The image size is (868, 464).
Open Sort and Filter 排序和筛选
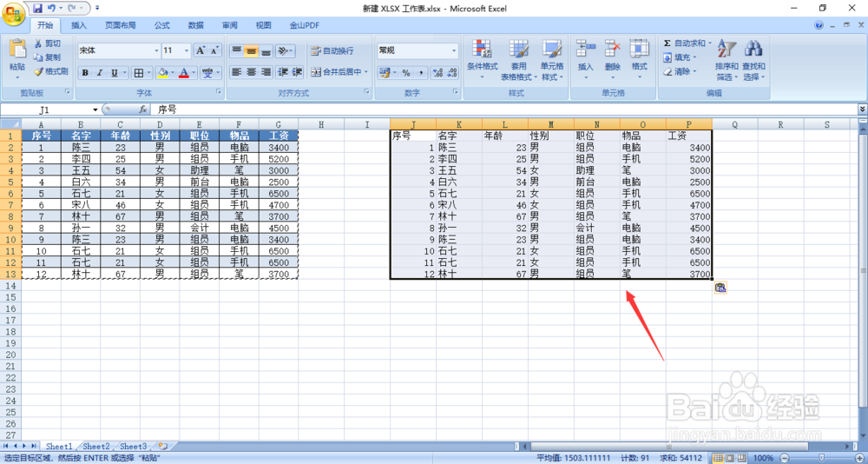pyautogui.click(x=726, y=61)
